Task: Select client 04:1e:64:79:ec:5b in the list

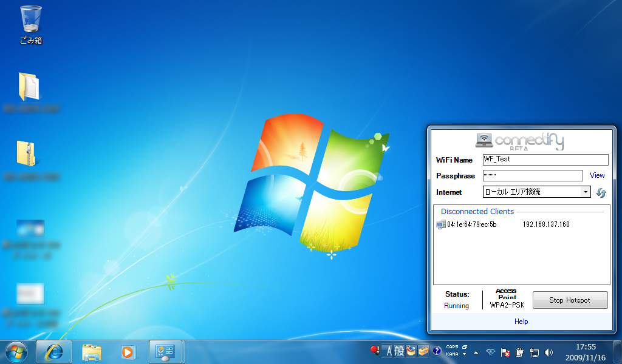Action: pos(471,224)
